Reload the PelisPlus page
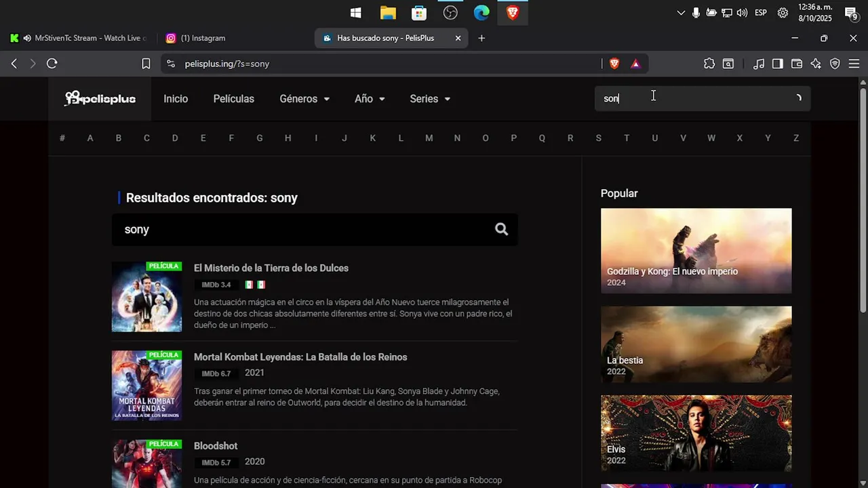Screen dimensions: 868x488 click(52, 64)
